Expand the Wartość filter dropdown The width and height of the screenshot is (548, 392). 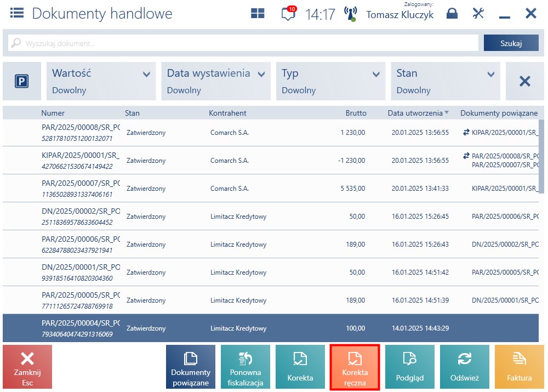pos(101,81)
